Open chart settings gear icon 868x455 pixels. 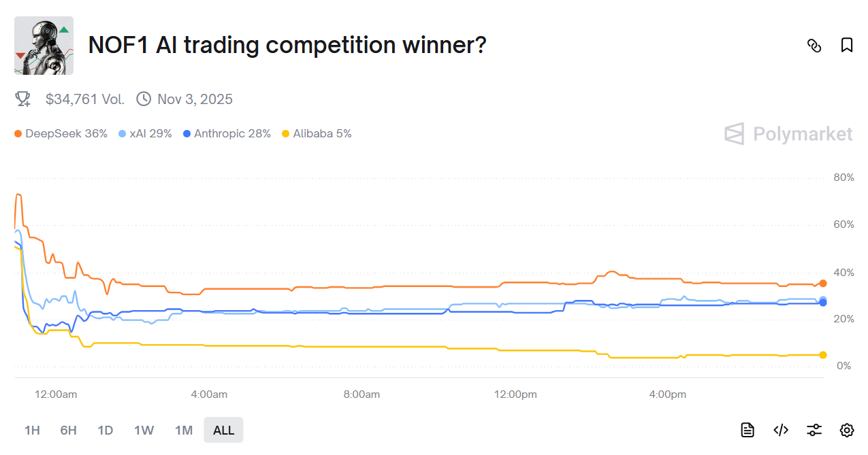[x=847, y=430]
